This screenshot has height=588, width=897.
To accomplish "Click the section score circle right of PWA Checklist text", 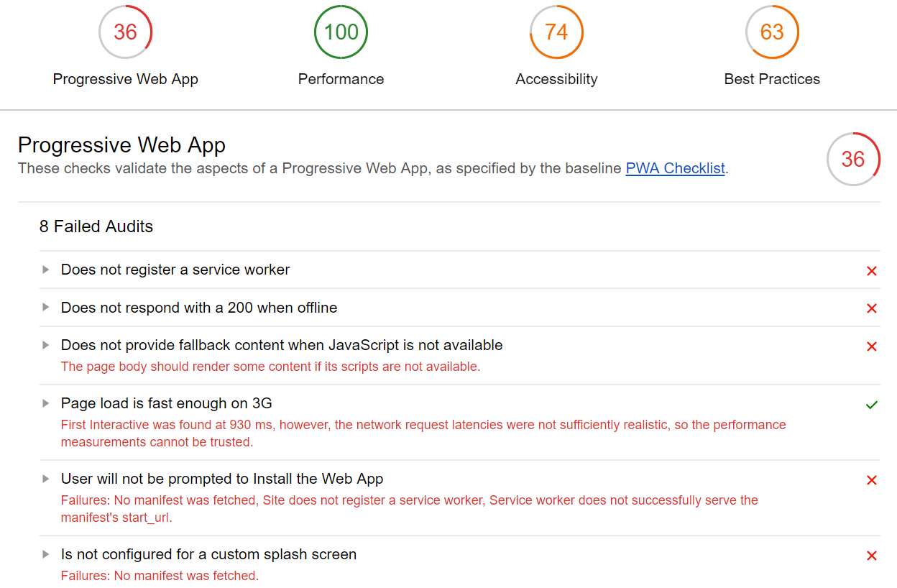I will 853,159.
